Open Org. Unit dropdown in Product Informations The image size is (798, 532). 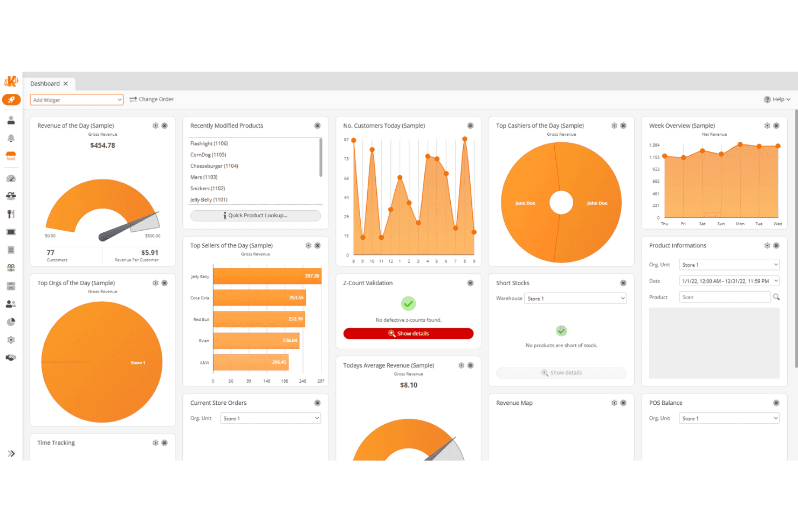[729, 265]
